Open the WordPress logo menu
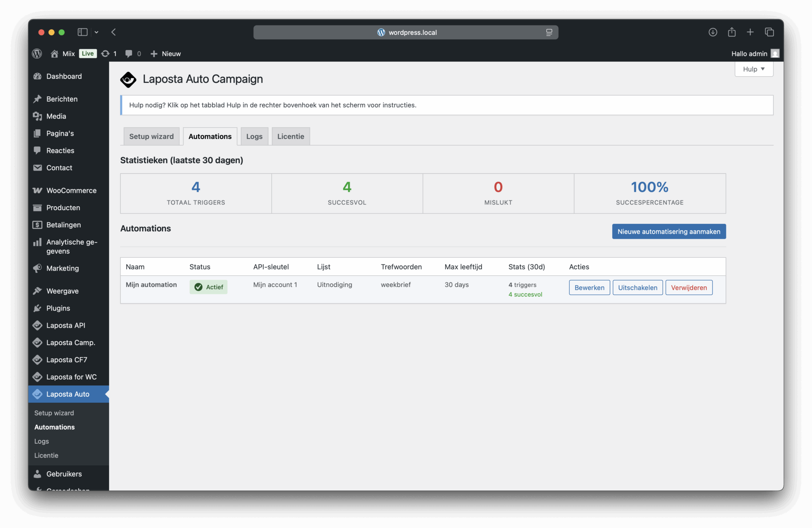This screenshot has width=812, height=528. coord(37,54)
